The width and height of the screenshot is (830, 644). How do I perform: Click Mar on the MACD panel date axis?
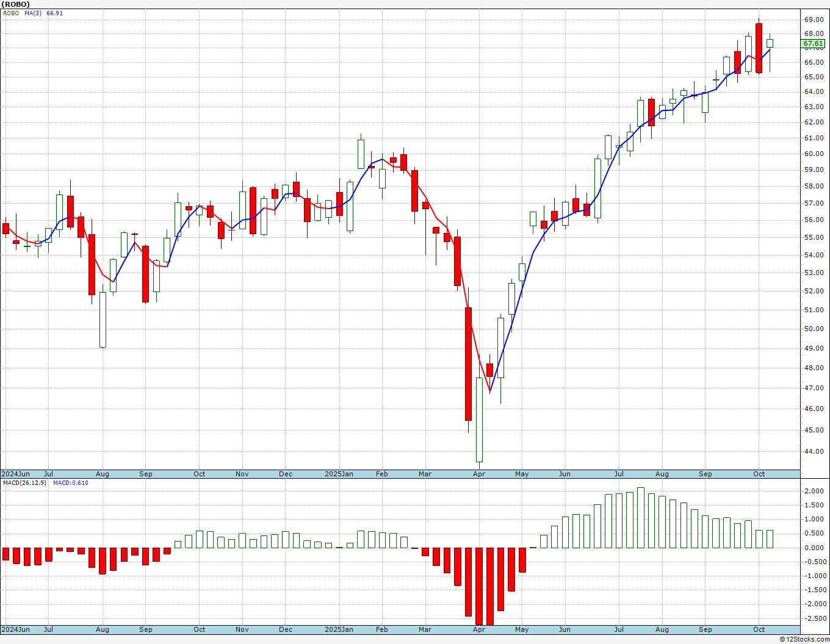pos(425,629)
